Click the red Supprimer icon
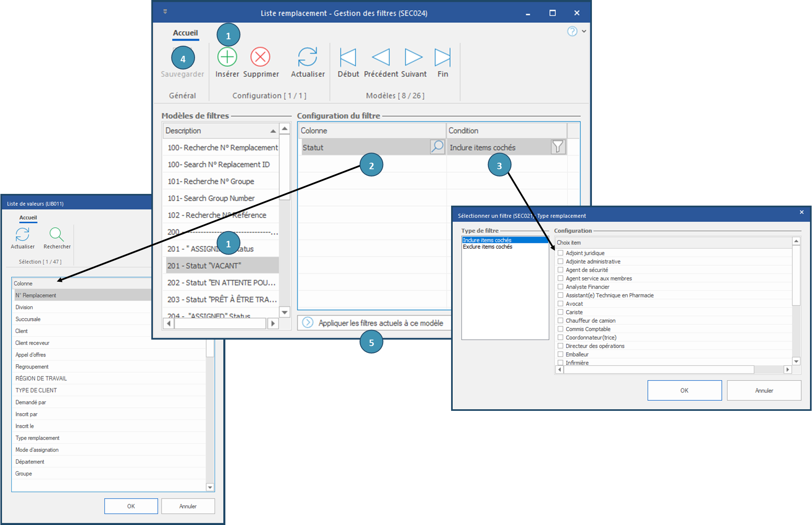This screenshot has width=812, height=525. [260, 57]
